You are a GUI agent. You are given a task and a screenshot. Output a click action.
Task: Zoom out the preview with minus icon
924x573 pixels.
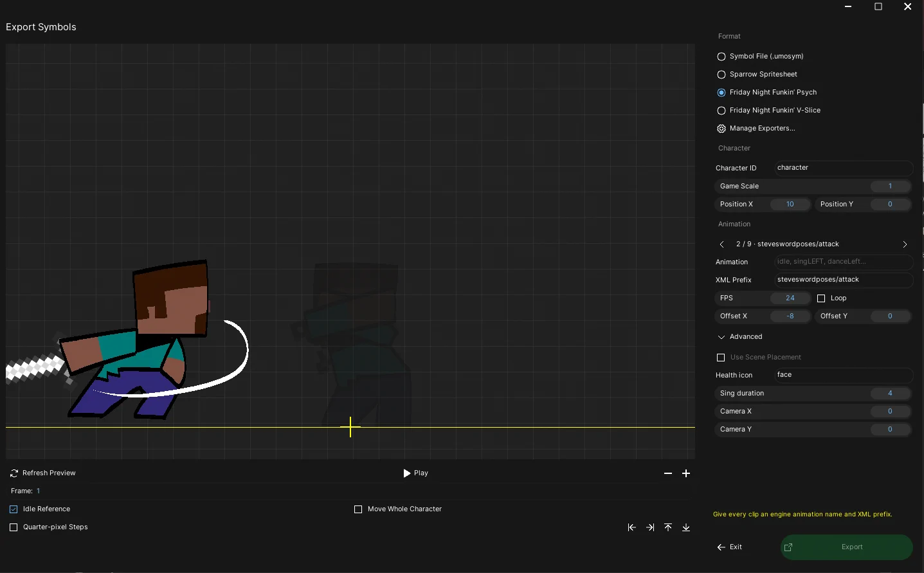(x=668, y=473)
